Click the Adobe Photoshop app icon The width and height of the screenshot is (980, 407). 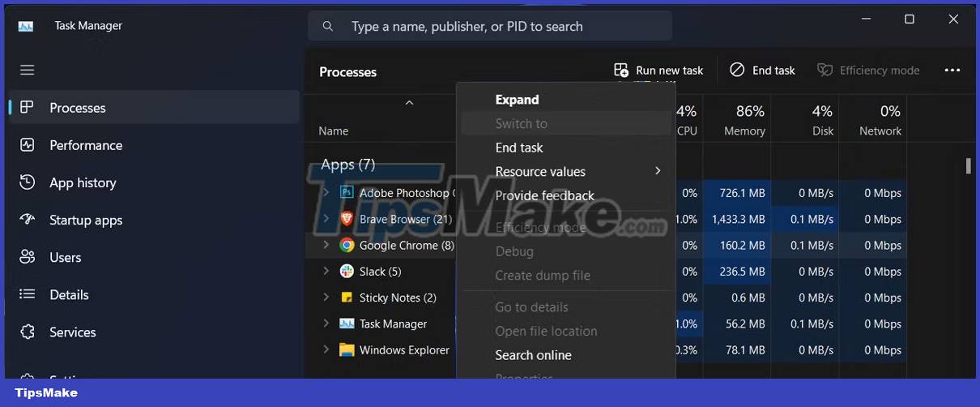pos(347,193)
